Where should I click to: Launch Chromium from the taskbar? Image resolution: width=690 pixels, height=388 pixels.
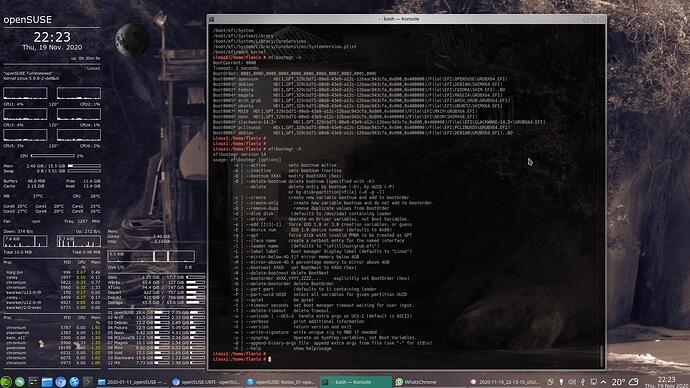(61, 382)
